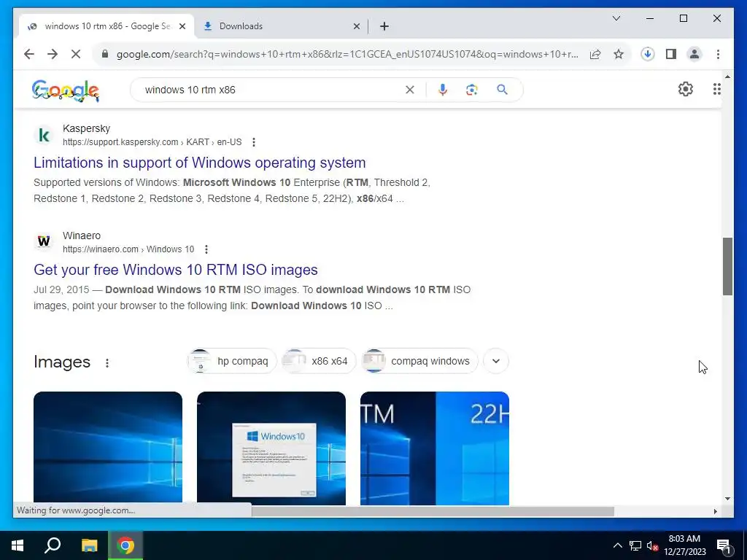Share this page from address bar
Viewport: 747px width, 560px height.
595,54
